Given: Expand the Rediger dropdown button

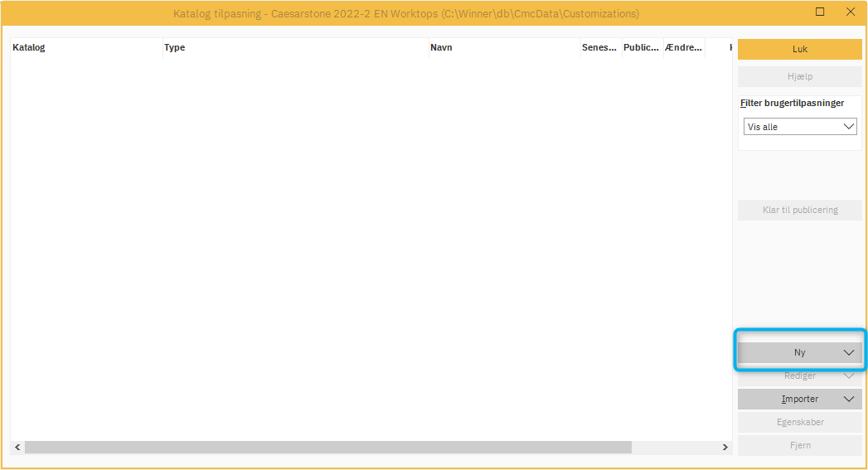Looking at the screenshot, I should (799, 376).
